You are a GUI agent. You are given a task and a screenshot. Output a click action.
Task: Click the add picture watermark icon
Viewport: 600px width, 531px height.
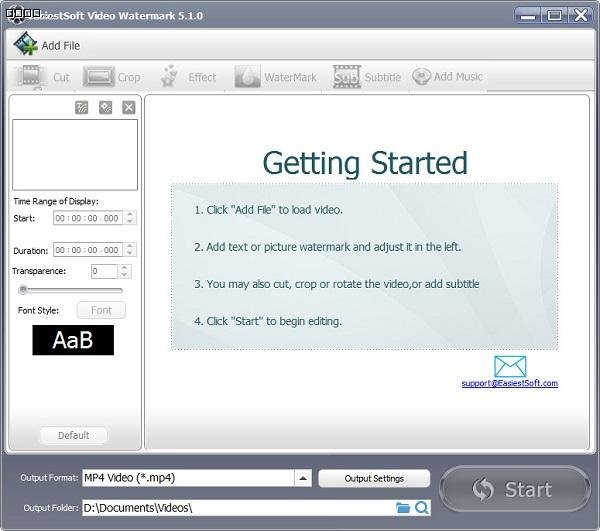106,108
